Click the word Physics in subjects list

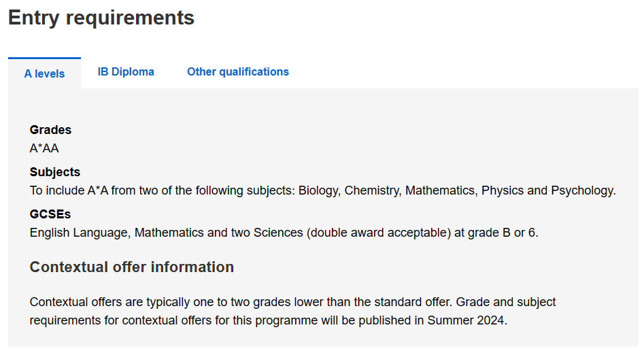[x=503, y=190]
